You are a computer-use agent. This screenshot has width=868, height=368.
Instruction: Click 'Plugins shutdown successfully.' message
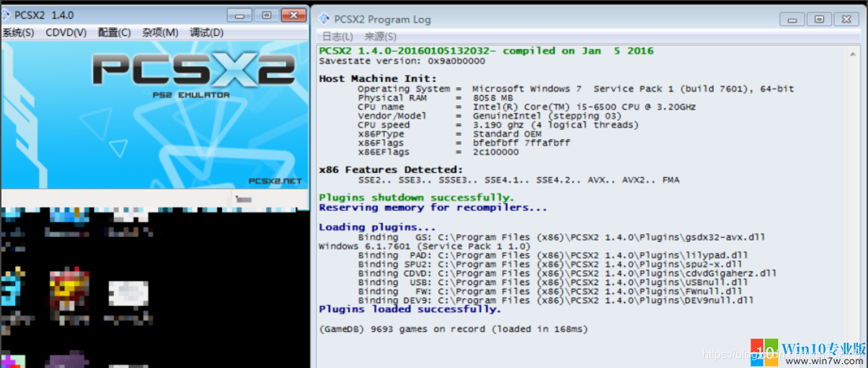[x=417, y=197]
